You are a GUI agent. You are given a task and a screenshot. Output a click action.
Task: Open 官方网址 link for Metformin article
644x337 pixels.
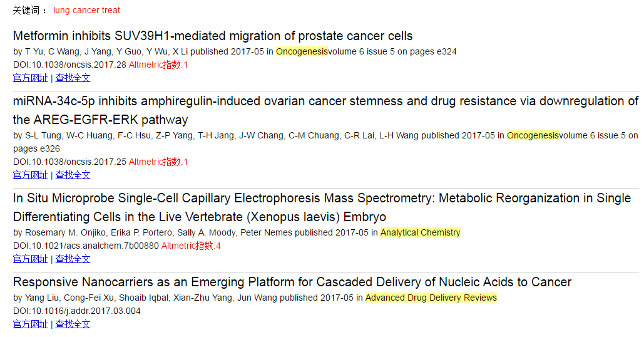(31, 78)
